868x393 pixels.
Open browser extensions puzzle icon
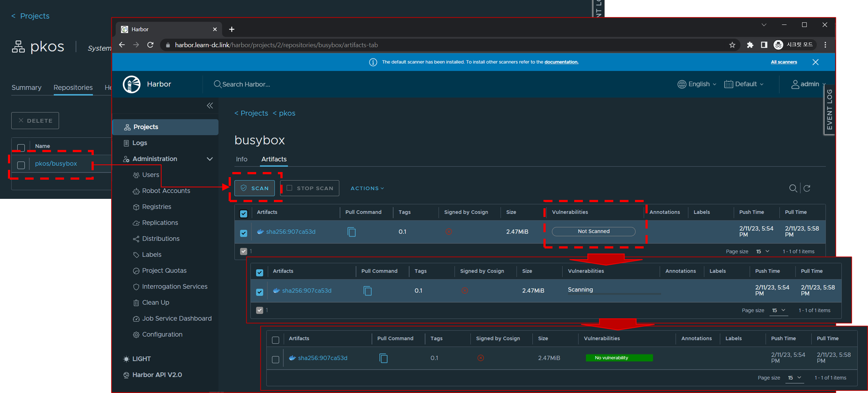(750, 45)
